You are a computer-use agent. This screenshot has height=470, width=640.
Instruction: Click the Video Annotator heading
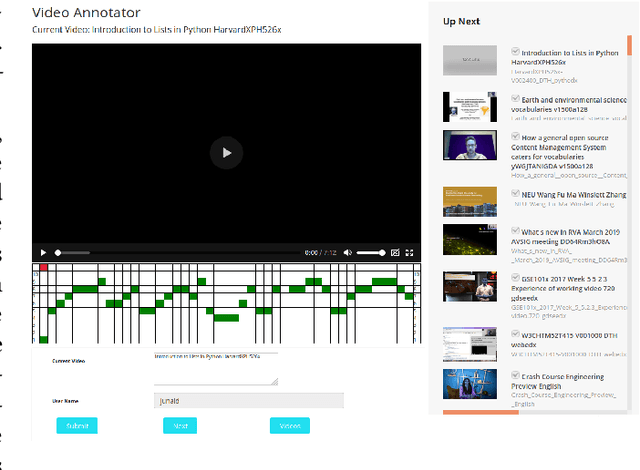(86, 13)
